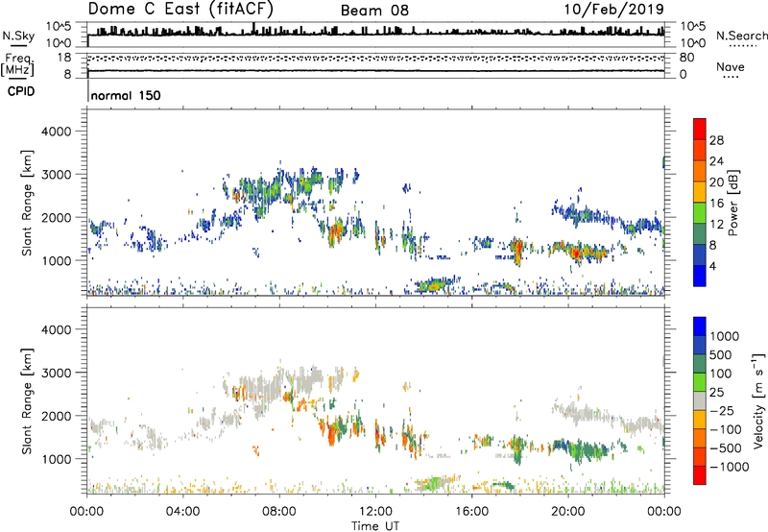The width and height of the screenshot is (768, 532).
Task: Select velocity panel "Slant Range [km]" label
Action: tap(27, 400)
